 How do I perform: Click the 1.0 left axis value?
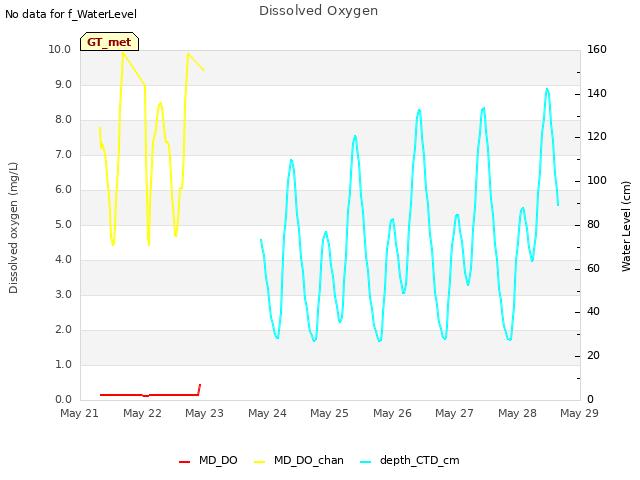coord(63,364)
